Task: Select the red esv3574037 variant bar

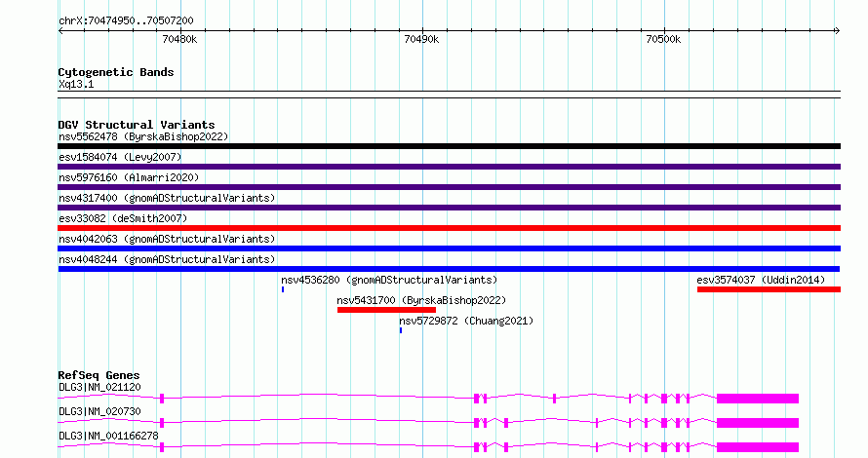Action: (x=769, y=289)
